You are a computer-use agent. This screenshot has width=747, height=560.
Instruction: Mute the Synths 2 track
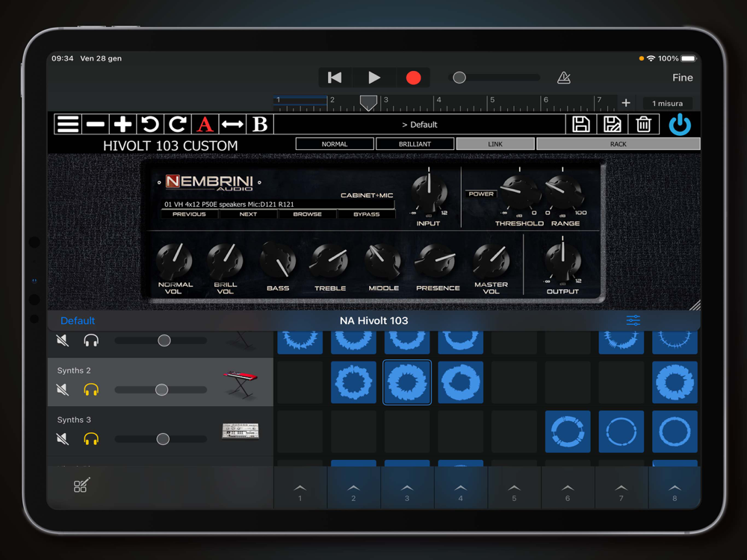(x=63, y=390)
